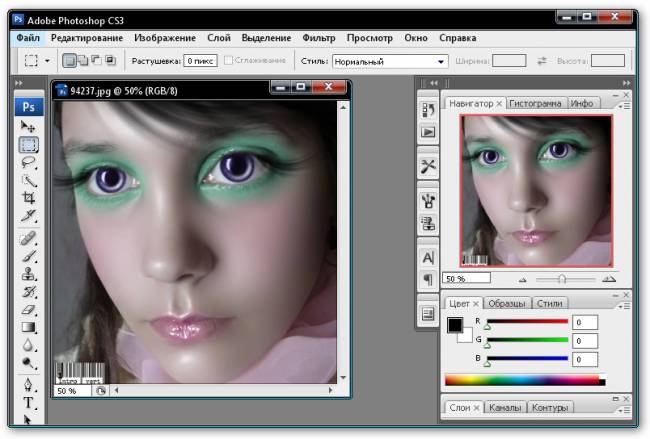Choose Add to selection mode button

point(84,61)
